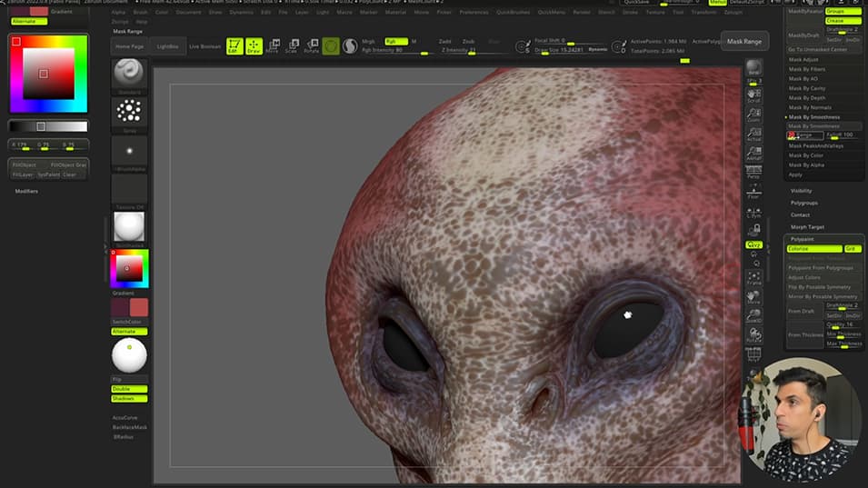Click the Actual size icon

753,134
